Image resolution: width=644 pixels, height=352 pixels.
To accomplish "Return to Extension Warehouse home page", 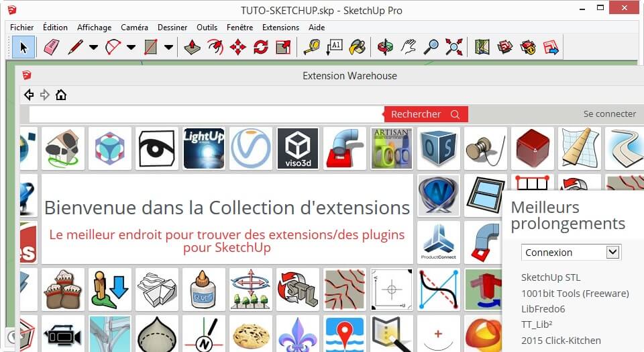I will coord(61,95).
